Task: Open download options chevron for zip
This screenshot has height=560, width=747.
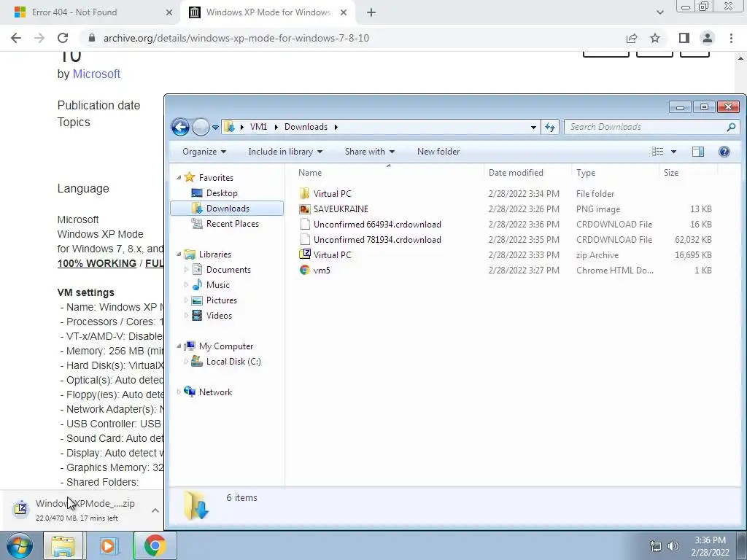Action: coord(155,510)
